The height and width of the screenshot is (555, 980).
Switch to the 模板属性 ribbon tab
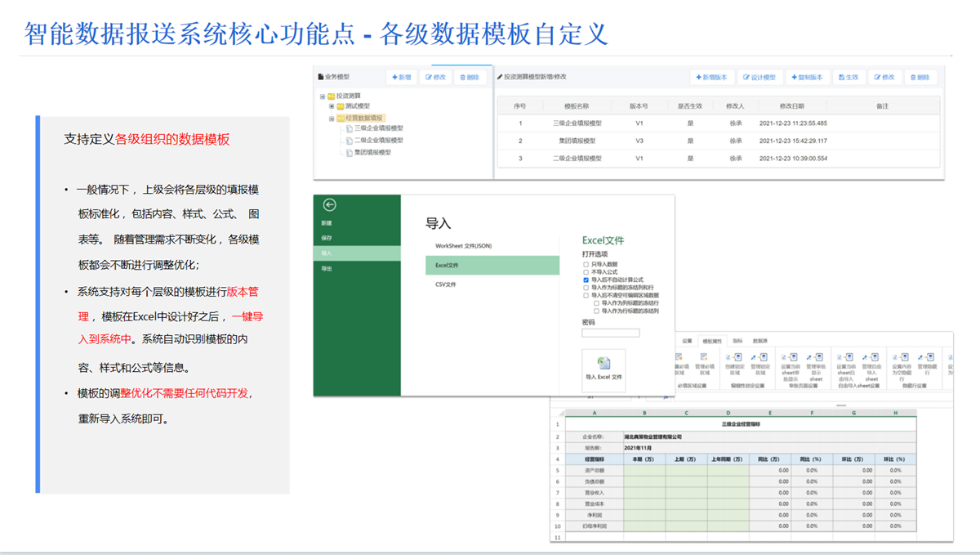click(x=713, y=341)
